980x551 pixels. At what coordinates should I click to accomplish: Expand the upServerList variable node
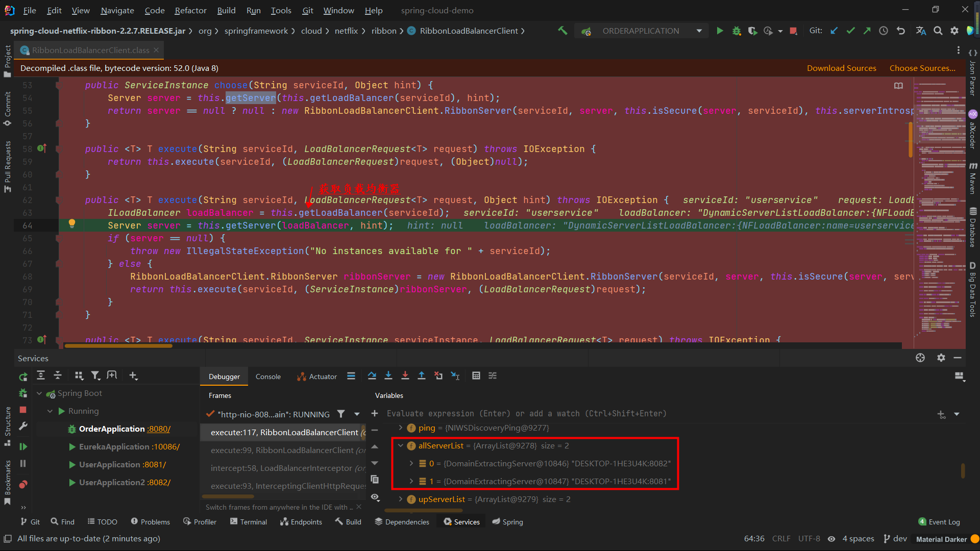click(x=401, y=499)
